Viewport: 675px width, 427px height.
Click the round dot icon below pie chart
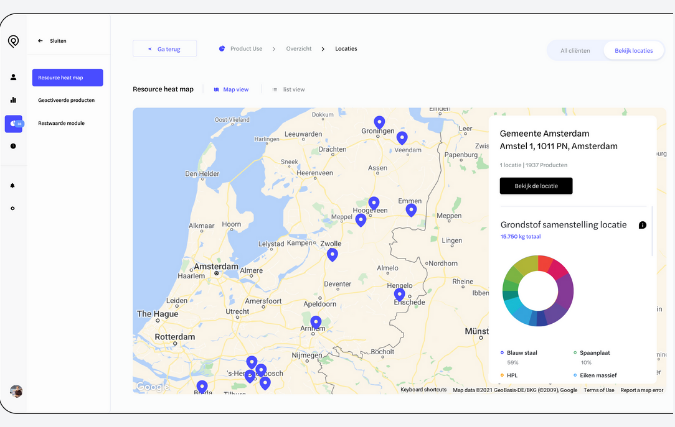(x=13, y=146)
